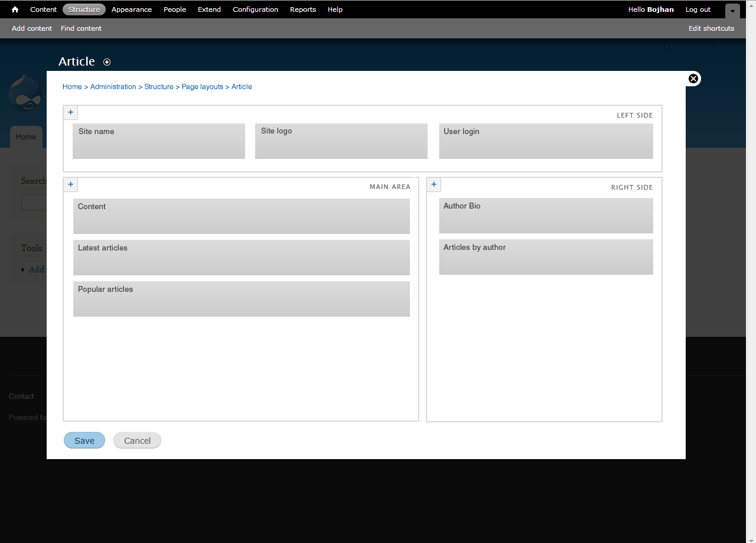The image size is (756, 543).
Task: Open the Add content shortcut
Action: 32,28
